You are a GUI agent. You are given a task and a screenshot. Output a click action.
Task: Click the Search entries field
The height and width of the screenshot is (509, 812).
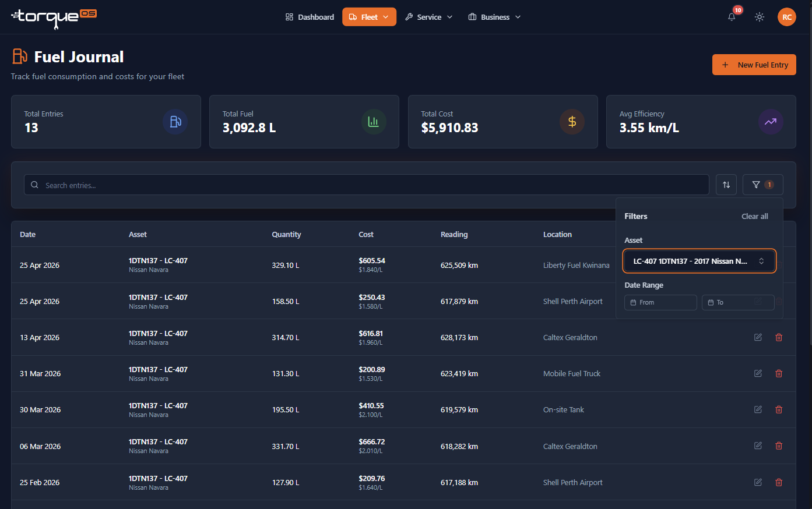point(366,185)
